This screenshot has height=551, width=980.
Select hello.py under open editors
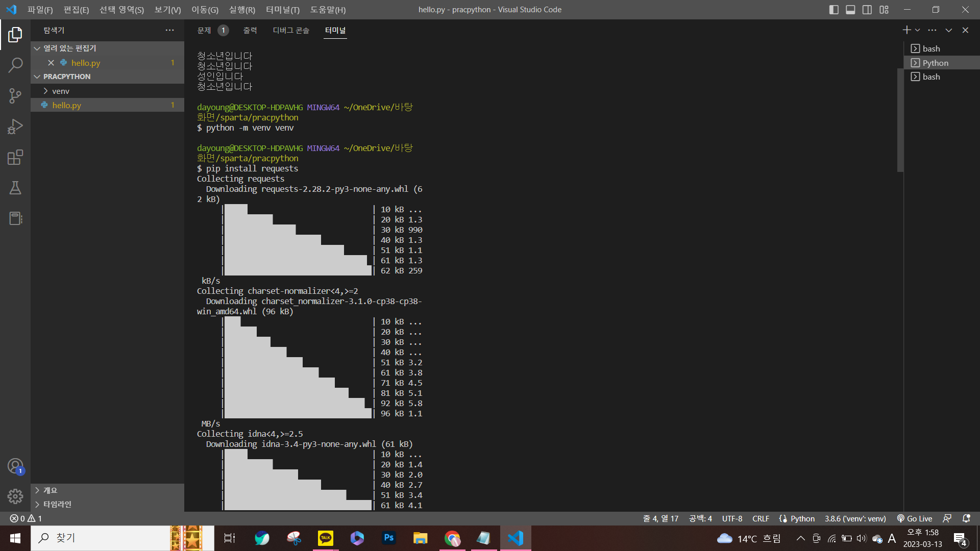107,63
